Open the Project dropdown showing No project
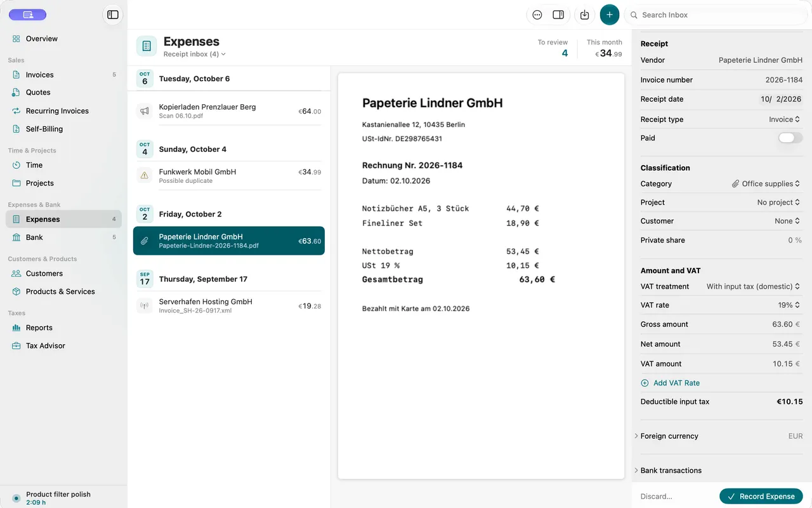812x508 pixels. click(x=779, y=203)
